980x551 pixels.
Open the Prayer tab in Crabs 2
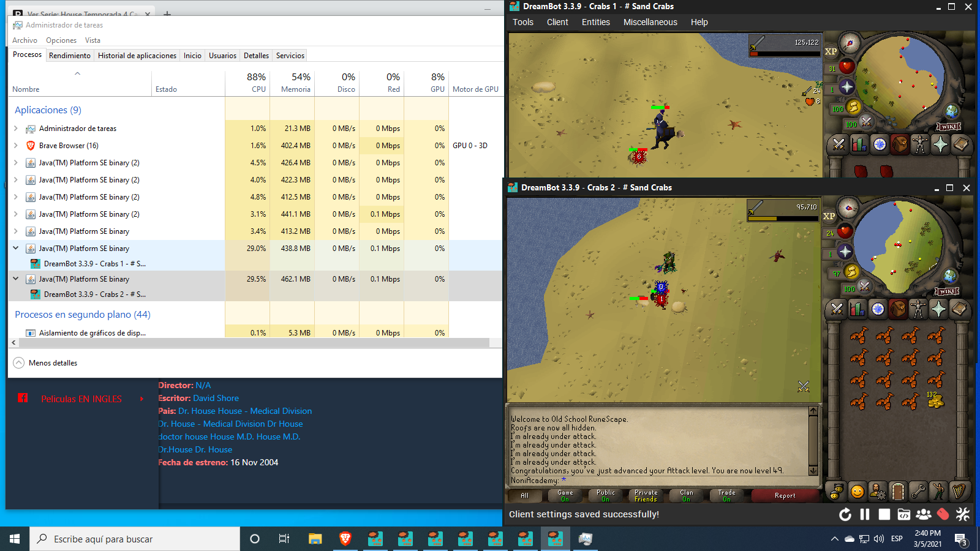[938, 309]
